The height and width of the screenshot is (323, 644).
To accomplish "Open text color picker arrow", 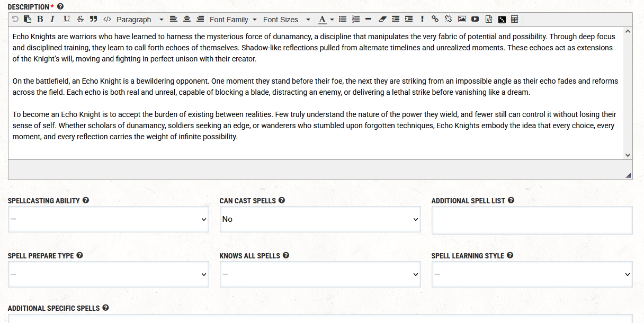I will click(x=332, y=20).
